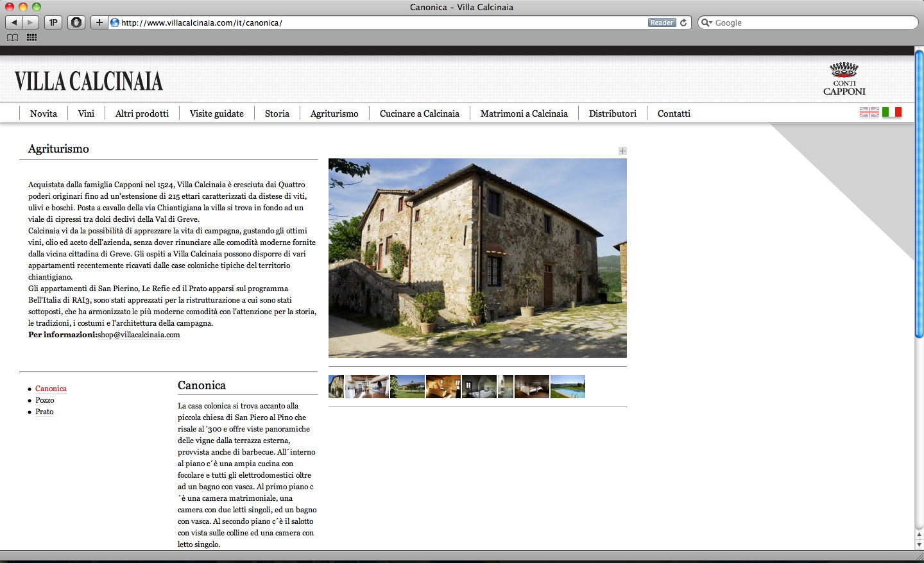The width and height of the screenshot is (924, 563).
Task: Click the magnifier icon in Google search field
Action: point(706,22)
